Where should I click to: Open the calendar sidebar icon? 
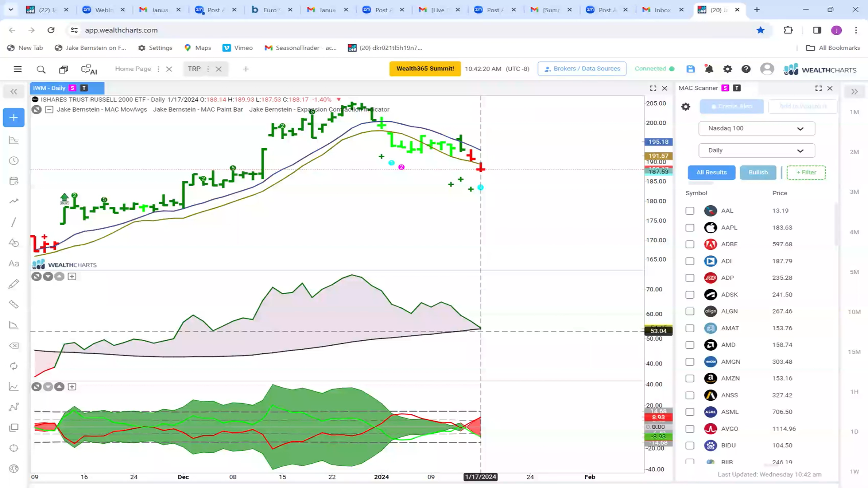pos(14,181)
